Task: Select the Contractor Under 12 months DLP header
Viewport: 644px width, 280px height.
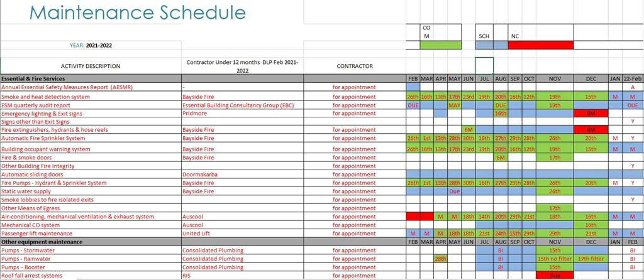Action: pyautogui.click(x=242, y=66)
